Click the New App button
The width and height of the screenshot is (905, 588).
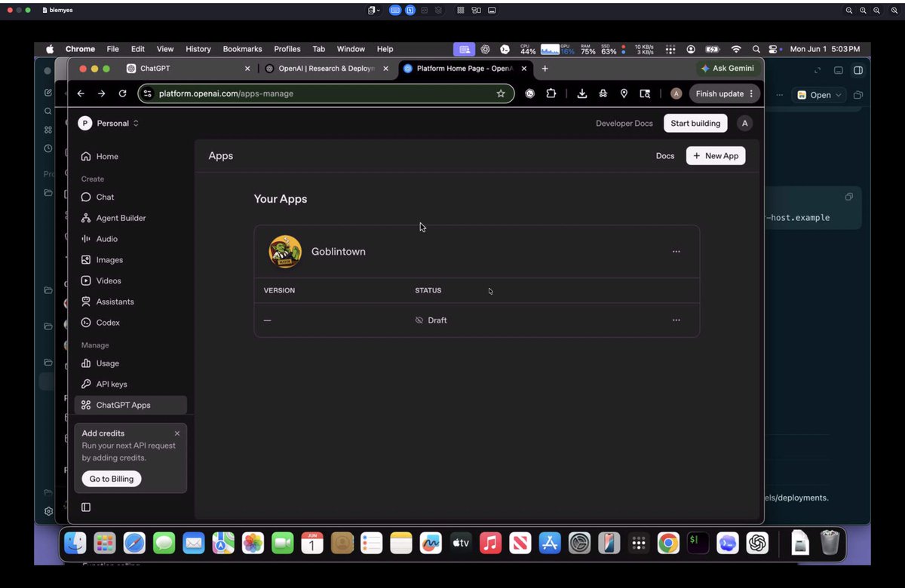coord(716,156)
